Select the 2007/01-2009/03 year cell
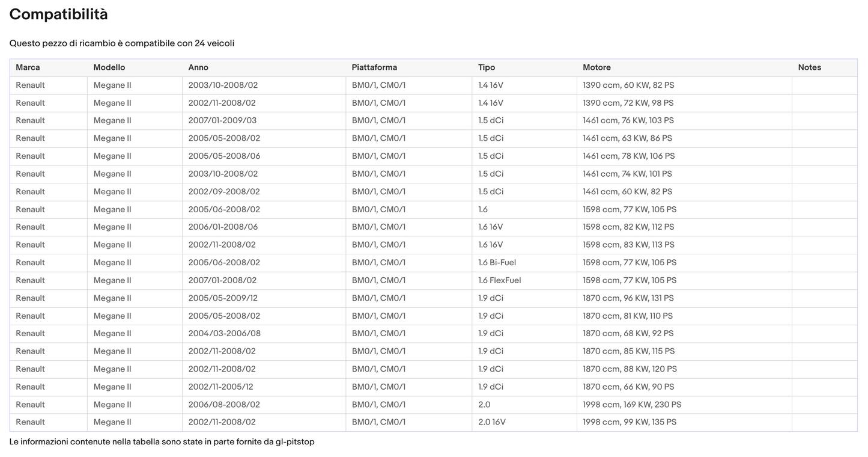Screen dimensions: 868x457 (x=222, y=120)
